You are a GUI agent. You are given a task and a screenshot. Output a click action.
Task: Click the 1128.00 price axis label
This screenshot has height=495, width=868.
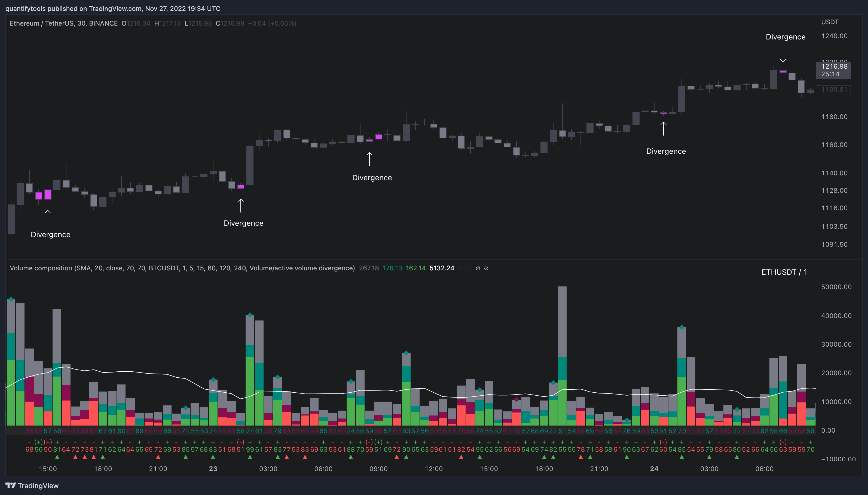pyautogui.click(x=834, y=190)
